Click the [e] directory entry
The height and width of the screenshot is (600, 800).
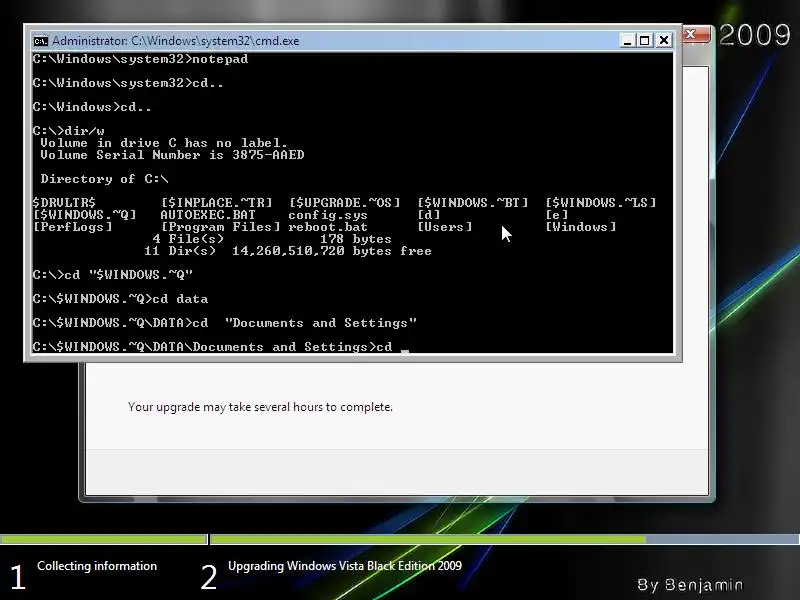point(557,215)
